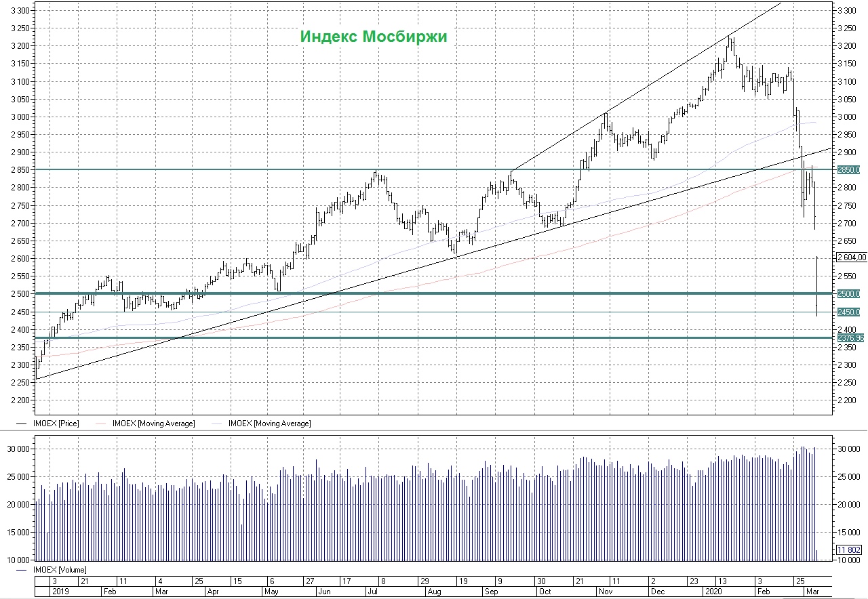Click the highlighted 2450.0 level label
Image resolution: width=868 pixels, height=599 pixels.
tap(849, 312)
